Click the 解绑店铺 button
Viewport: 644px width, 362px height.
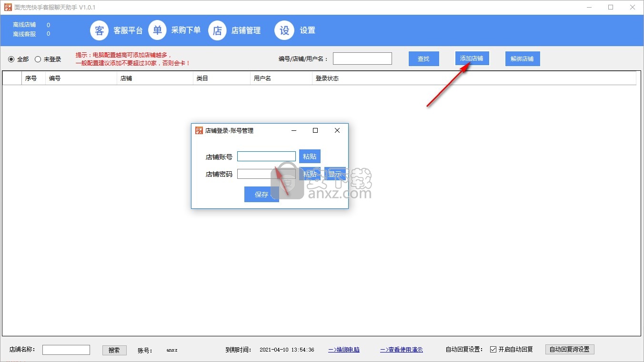coord(523,59)
